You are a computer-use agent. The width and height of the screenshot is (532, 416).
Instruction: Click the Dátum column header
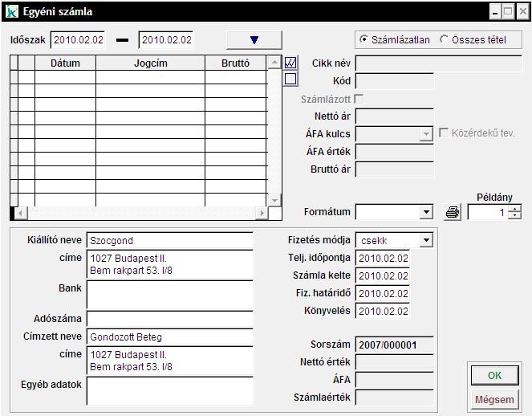(65, 63)
